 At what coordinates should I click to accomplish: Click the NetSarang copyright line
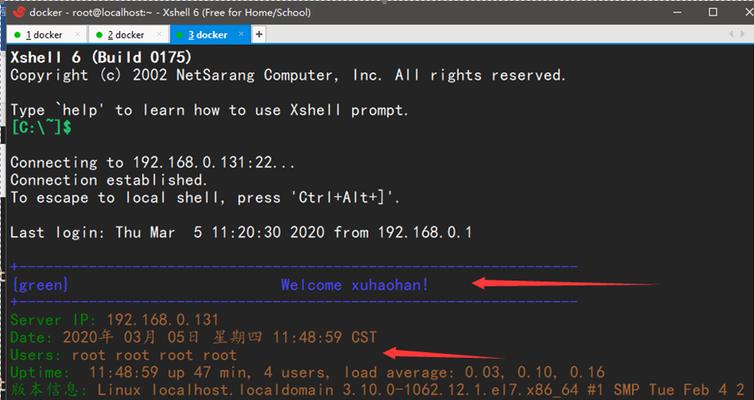click(288, 75)
